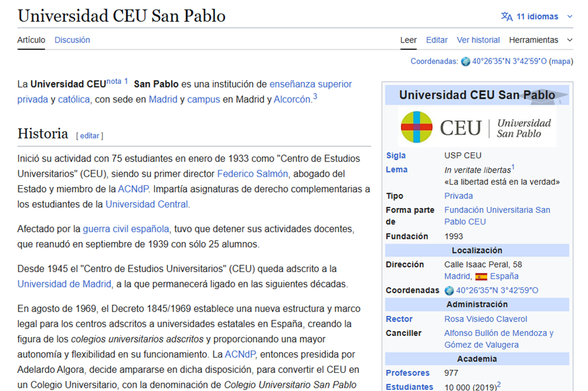Open Alfonso Bullón de Mendoza y Gómez link
The height and width of the screenshot is (391, 588).
click(x=499, y=339)
